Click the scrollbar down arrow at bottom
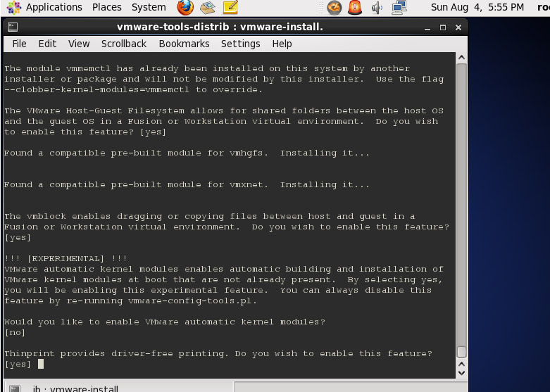 click(461, 374)
